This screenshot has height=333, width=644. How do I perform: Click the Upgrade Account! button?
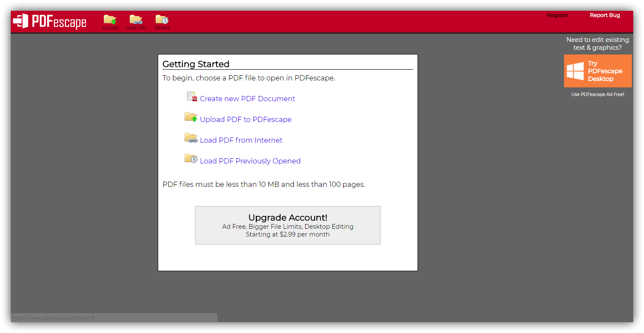click(x=288, y=225)
